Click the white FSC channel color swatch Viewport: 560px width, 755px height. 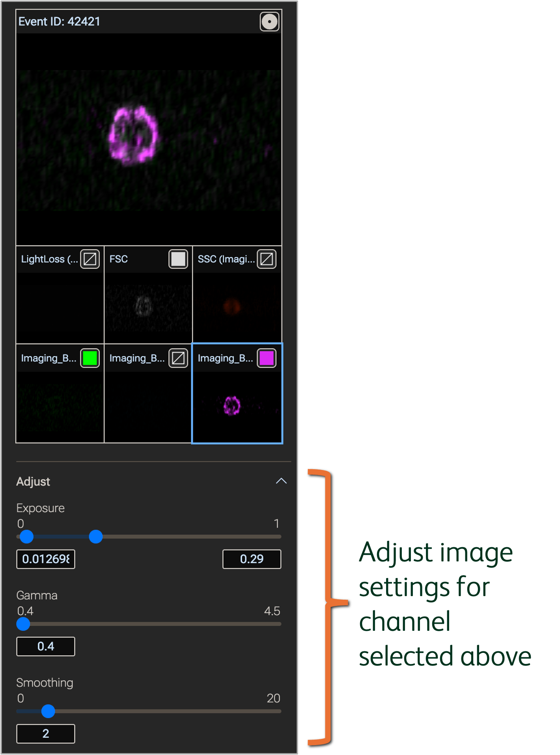pyautogui.click(x=178, y=259)
